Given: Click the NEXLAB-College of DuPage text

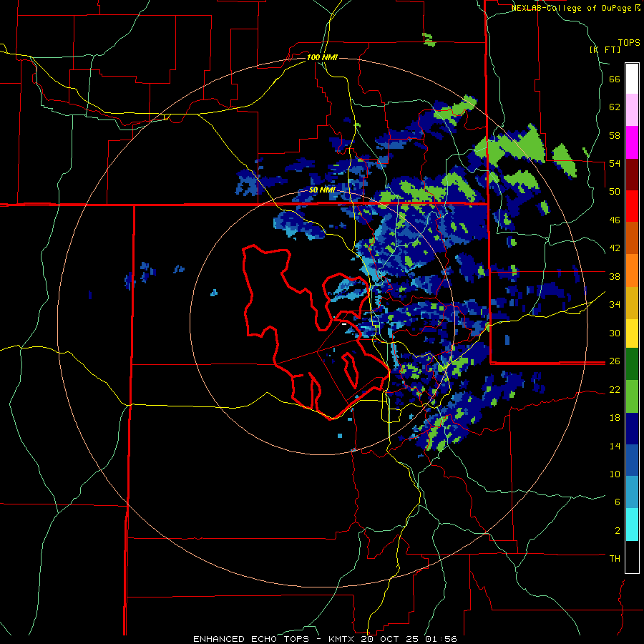Looking at the screenshot, I should pyautogui.click(x=571, y=8).
